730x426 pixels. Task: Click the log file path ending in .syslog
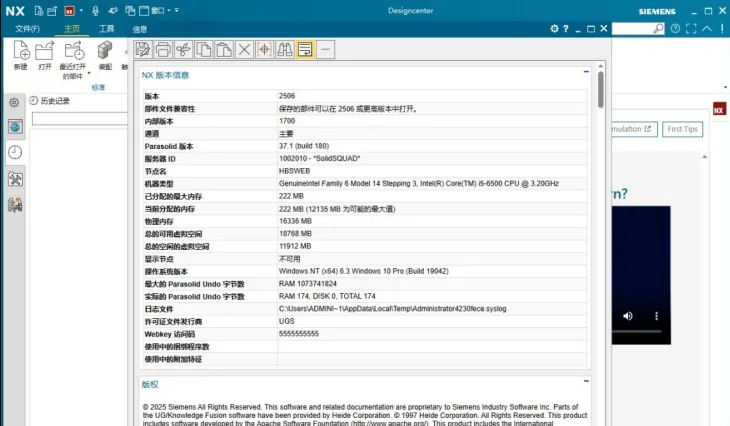coord(392,309)
